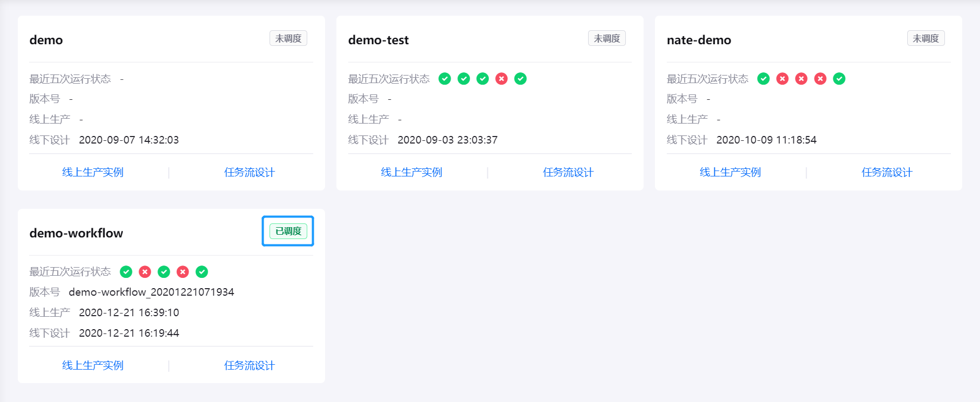
Task: Click first success icon in demo-test run status
Action: 445,79
